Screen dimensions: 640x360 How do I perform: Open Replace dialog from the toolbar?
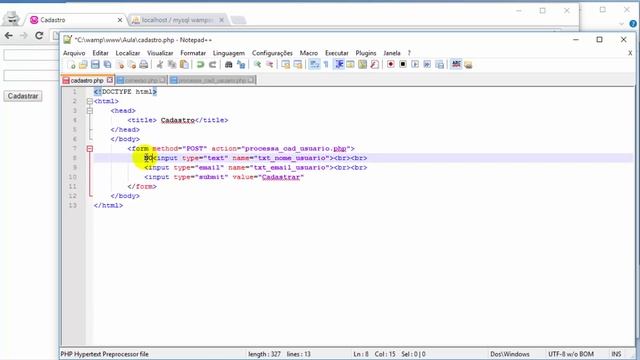pos(241,64)
